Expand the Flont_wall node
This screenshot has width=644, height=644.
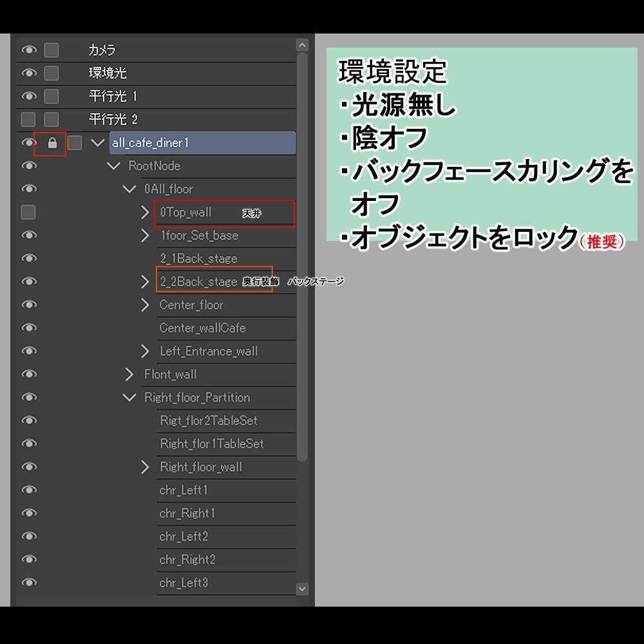[129, 374]
